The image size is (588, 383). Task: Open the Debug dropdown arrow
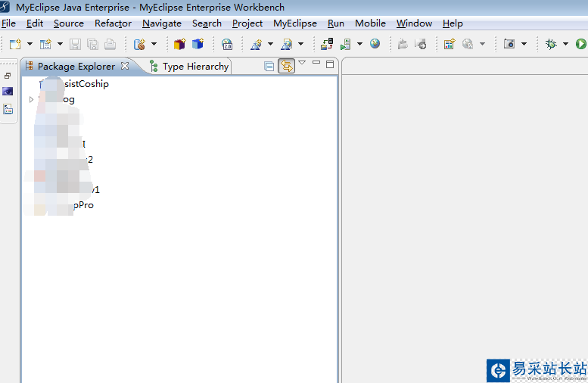(x=565, y=44)
